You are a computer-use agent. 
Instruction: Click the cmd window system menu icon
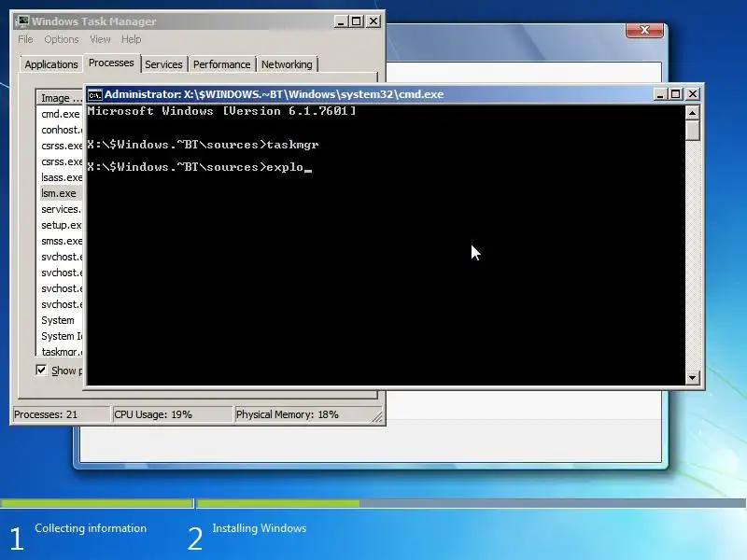[95, 95]
